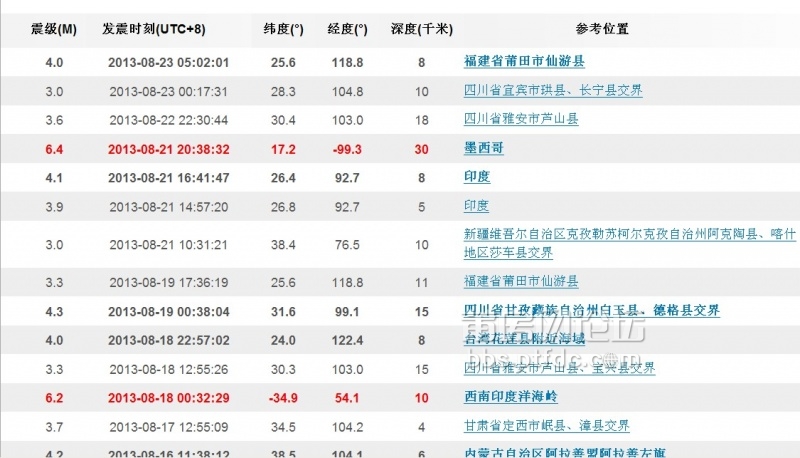
Task: Click the red magnitude value 6.4
Action: click(x=54, y=149)
